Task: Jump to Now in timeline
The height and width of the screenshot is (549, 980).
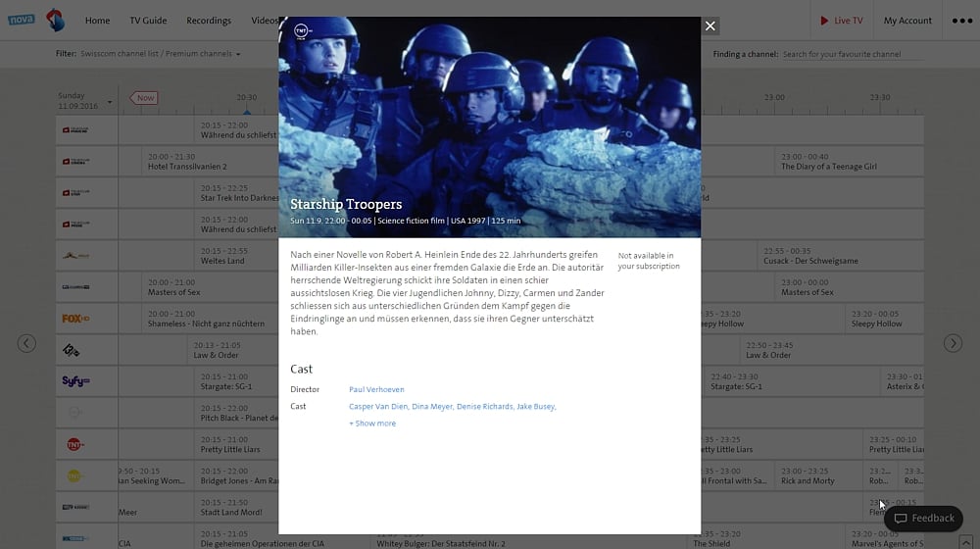Action: 144,97
